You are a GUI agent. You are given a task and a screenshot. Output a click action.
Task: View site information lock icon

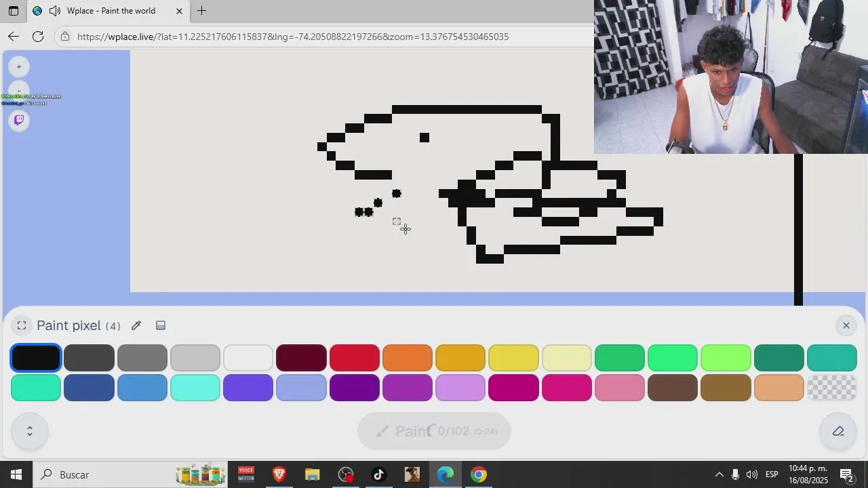click(x=65, y=37)
